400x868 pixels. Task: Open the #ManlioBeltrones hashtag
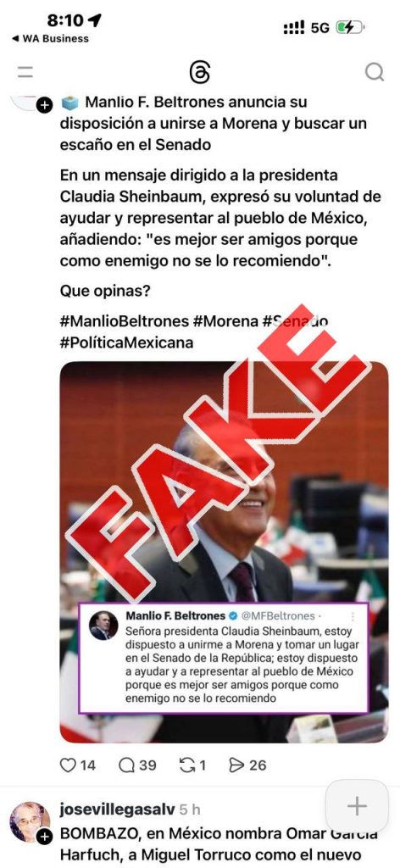(x=124, y=321)
